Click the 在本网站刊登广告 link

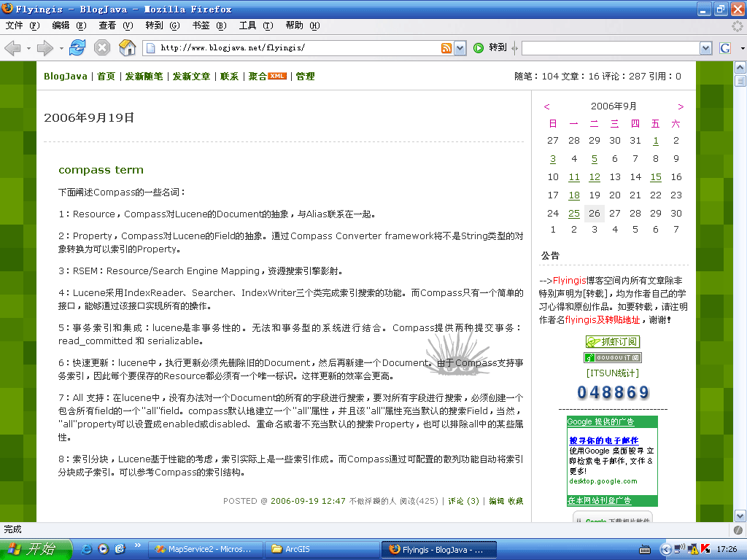coord(600,500)
